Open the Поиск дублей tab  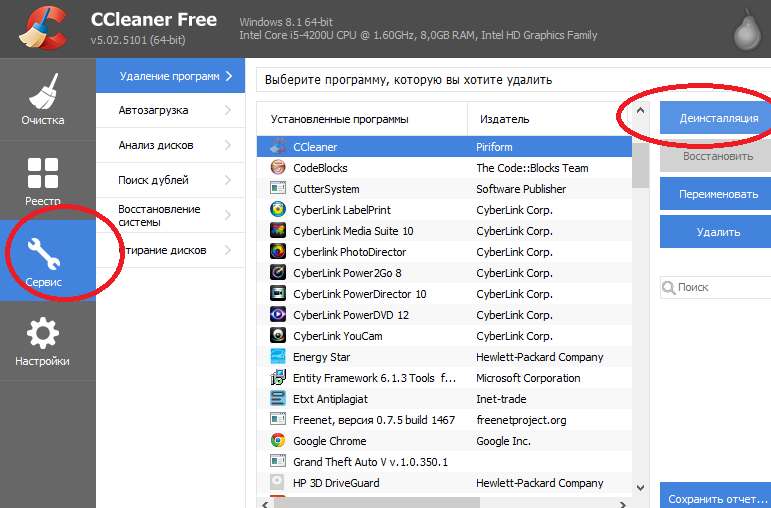tap(170, 180)
